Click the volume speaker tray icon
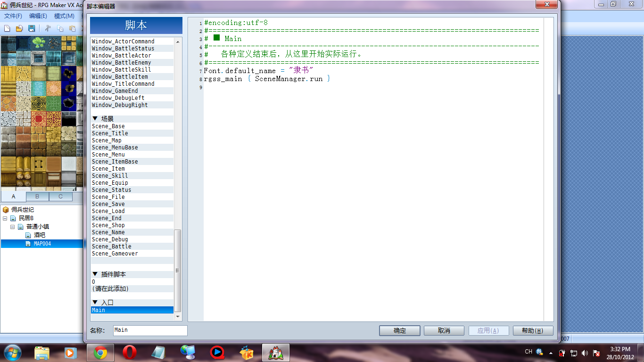Image resolution: width=644 pixels, height=362 pixels. click(x=585, y=353)
